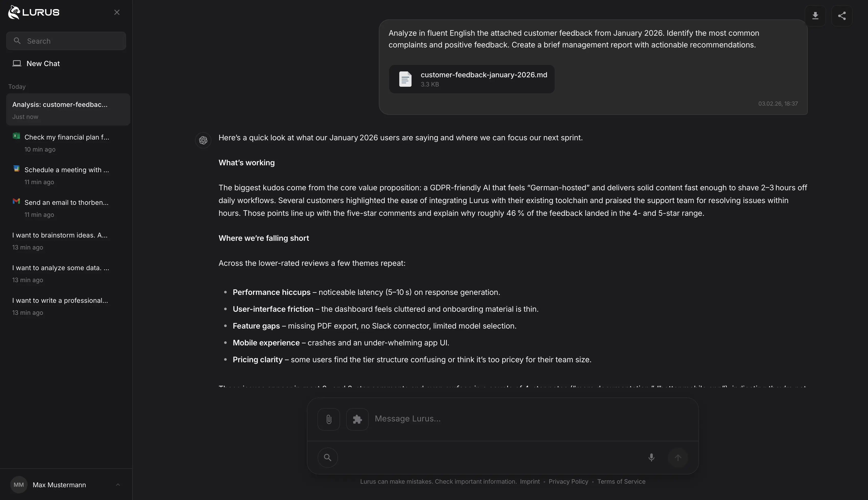The image size is (868, 500).
Task: Focus the sidebar Search field
Action: point(66,41)
